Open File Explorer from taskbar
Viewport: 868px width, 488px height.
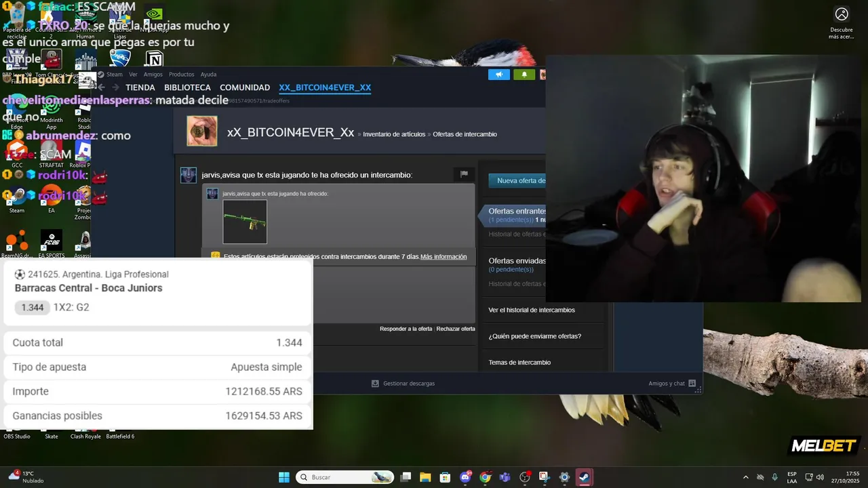click(x=425, y=477)
